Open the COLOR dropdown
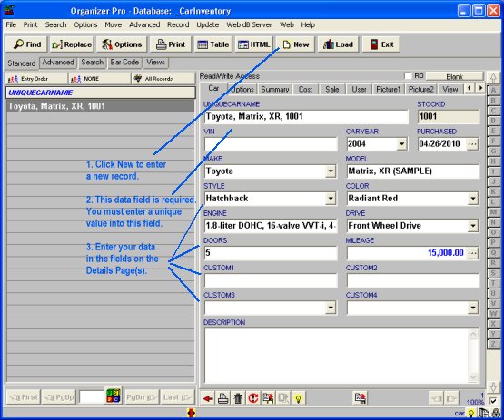Image resolution: width=504 pixels, height=420 pixels. 473,199
